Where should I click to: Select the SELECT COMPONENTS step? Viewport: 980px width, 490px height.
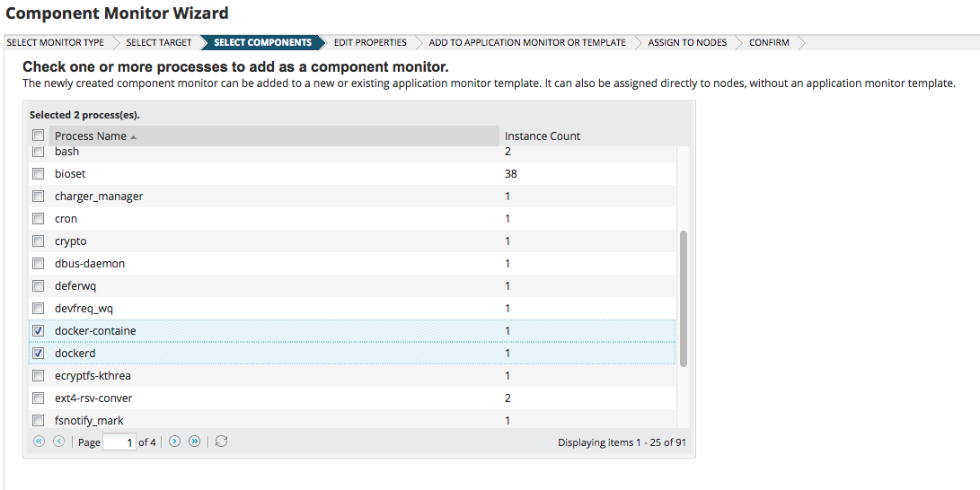coord(262,42)
